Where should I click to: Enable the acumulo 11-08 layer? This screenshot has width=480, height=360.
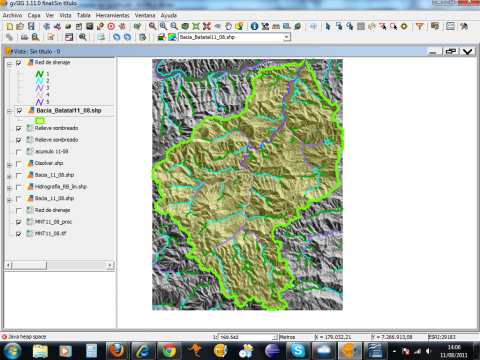click(x=19, y=152)
